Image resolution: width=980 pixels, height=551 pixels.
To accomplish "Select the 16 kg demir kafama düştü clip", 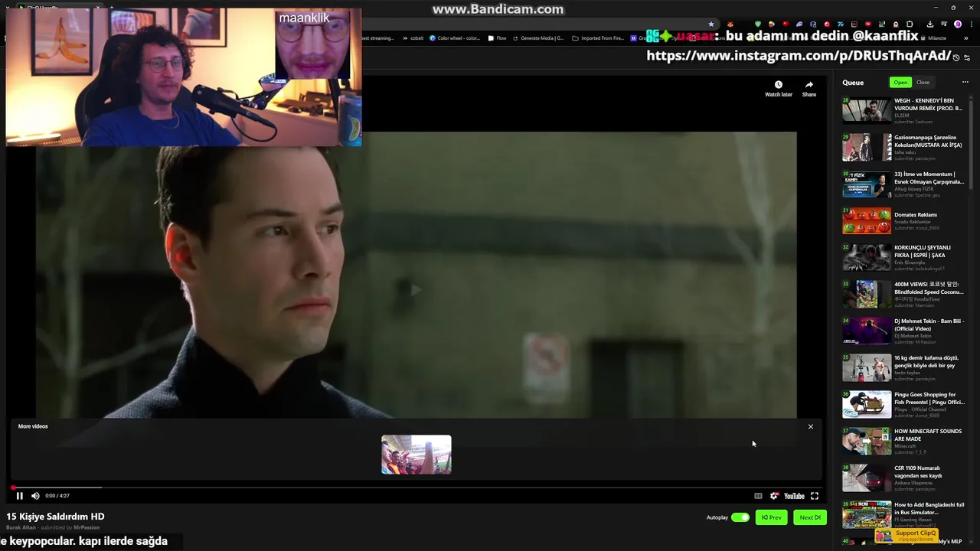I will click(903, 368).
